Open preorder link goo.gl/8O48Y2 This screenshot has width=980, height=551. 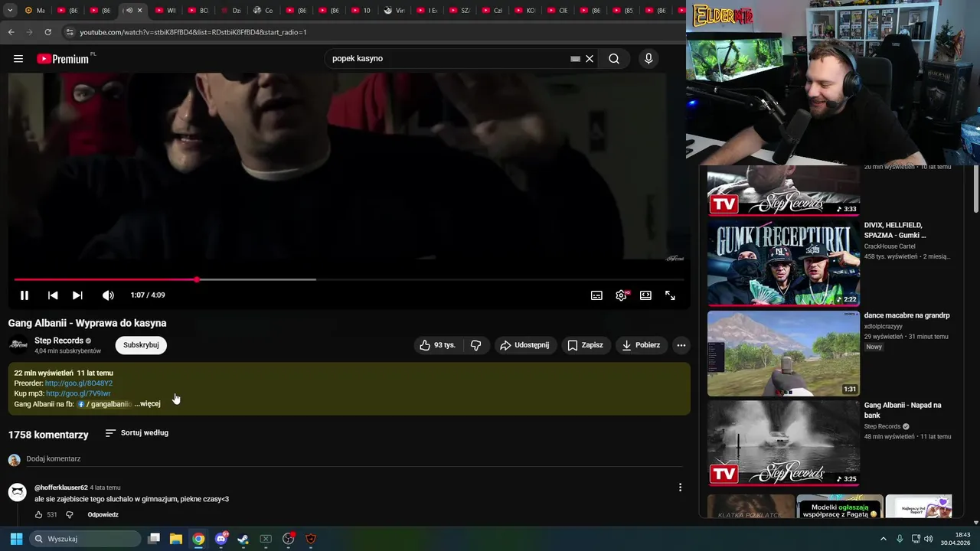point(79,383)
